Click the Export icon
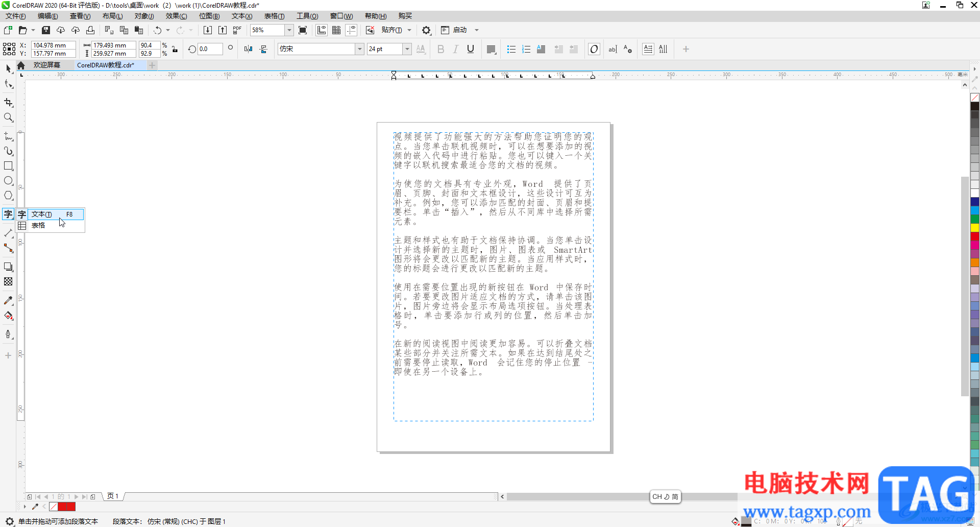Image resolution: width=980 pixels, height=527 pixels. click(223, 30)
